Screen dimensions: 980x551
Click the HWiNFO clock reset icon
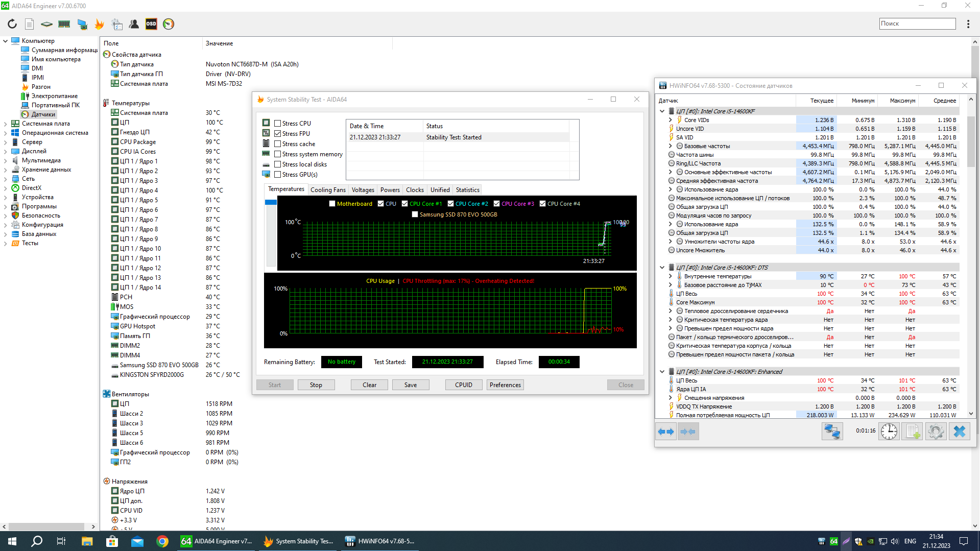889,432
